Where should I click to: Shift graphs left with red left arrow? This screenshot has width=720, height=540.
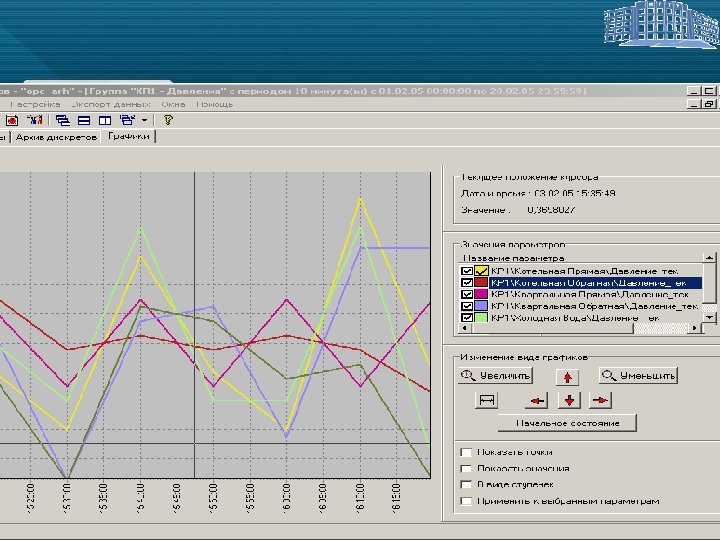point(536,400)
